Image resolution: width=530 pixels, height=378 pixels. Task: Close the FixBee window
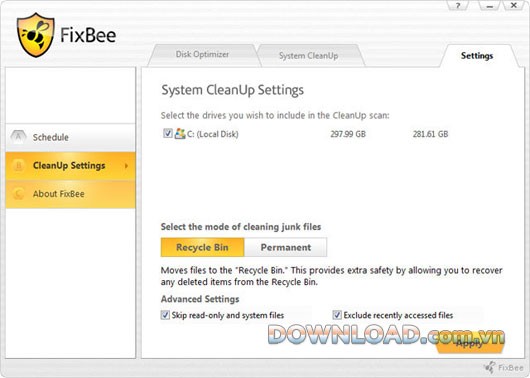(514, 6)
